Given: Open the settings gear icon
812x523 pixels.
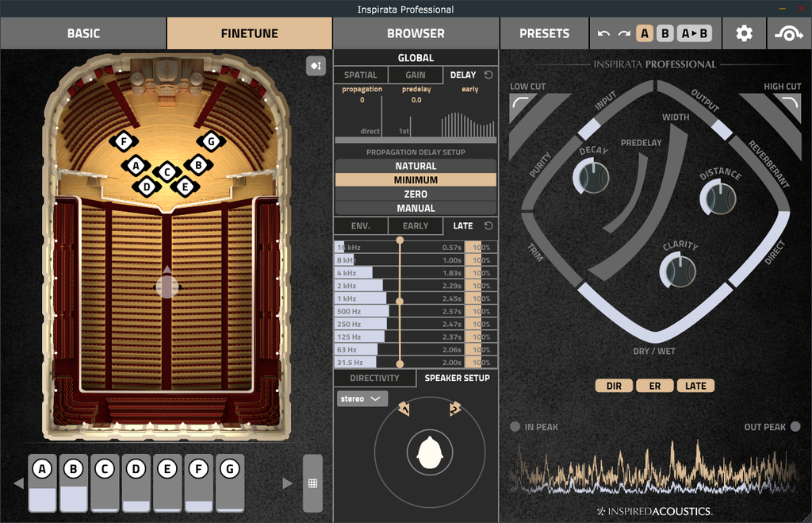Looking at the screenshot, I should pyautogui.click(x=744, y=33).
